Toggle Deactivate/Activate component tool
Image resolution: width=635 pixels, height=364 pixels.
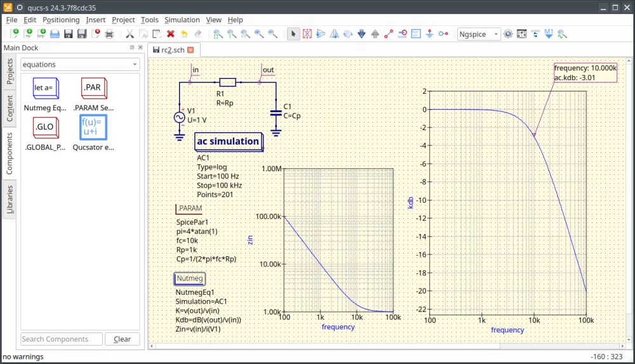pos(307,34)
